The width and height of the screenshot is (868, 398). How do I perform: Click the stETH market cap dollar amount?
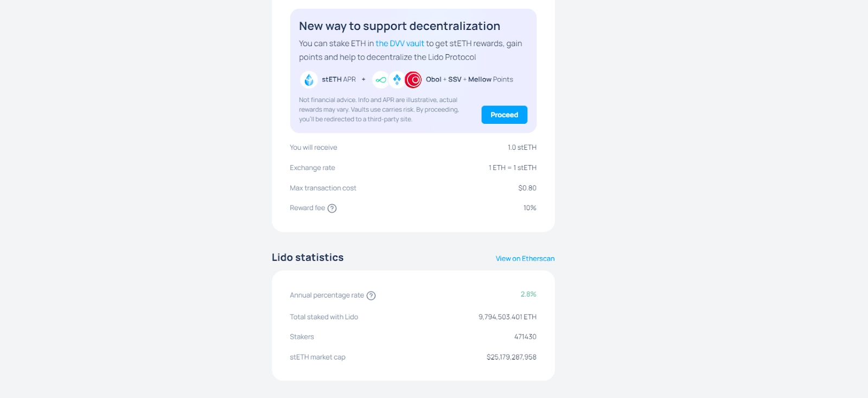511,357
